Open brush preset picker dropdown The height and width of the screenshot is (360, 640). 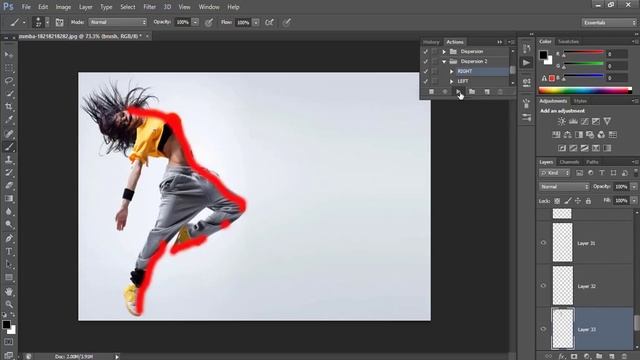pos(47,22)
